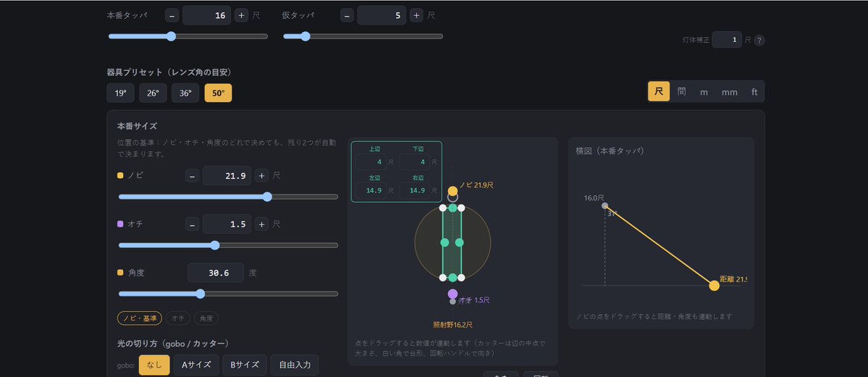Click the yellow ノビ point in plan diagram
Viewport: 868px width, 377px height.
(452, 192)
